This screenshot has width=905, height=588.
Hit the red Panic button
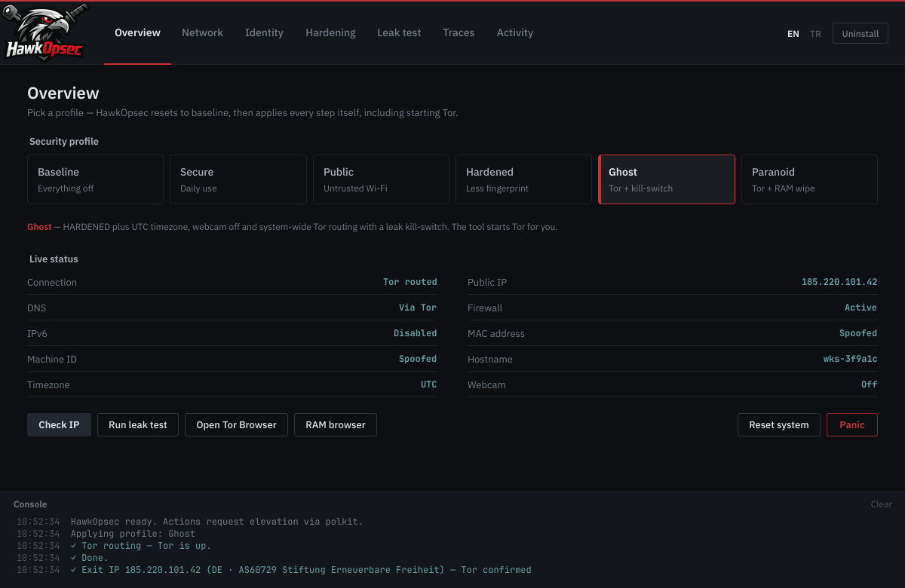[x=852, y=425]
